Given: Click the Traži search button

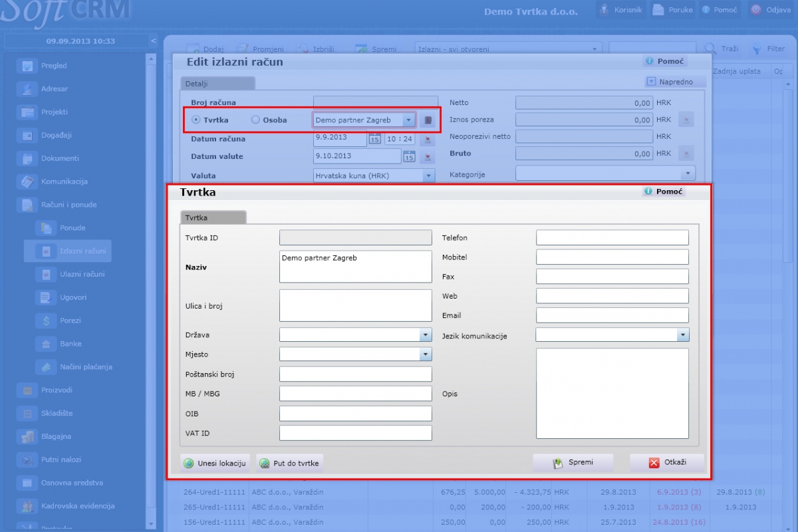Looking at the screenshot, I should point(722,49).
